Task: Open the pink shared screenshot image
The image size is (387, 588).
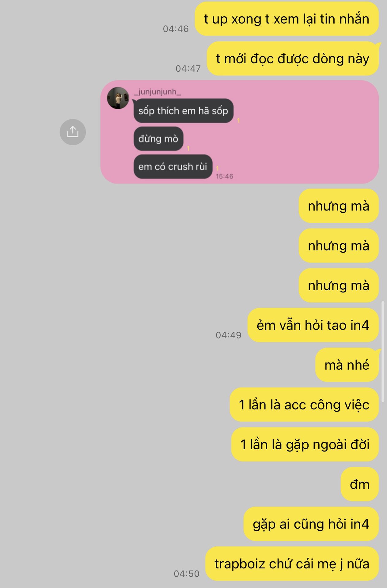Action: click(x=240, y=132)
